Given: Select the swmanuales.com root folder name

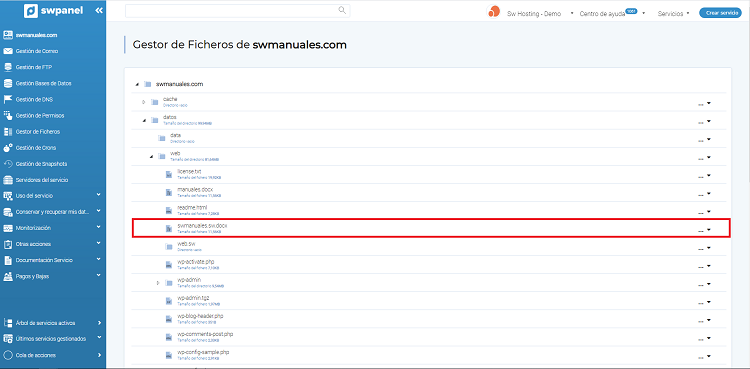Looking at the screenshot, I should [179, 84].
